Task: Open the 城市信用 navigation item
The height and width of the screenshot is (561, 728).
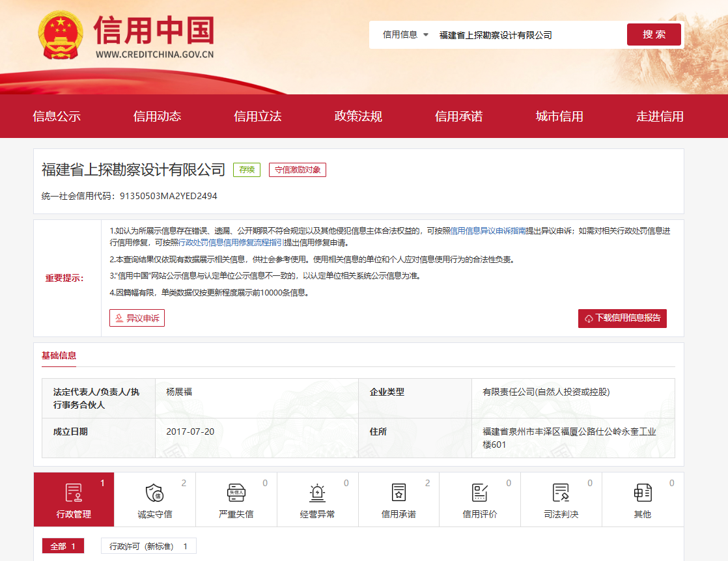Action: (559, 116)
